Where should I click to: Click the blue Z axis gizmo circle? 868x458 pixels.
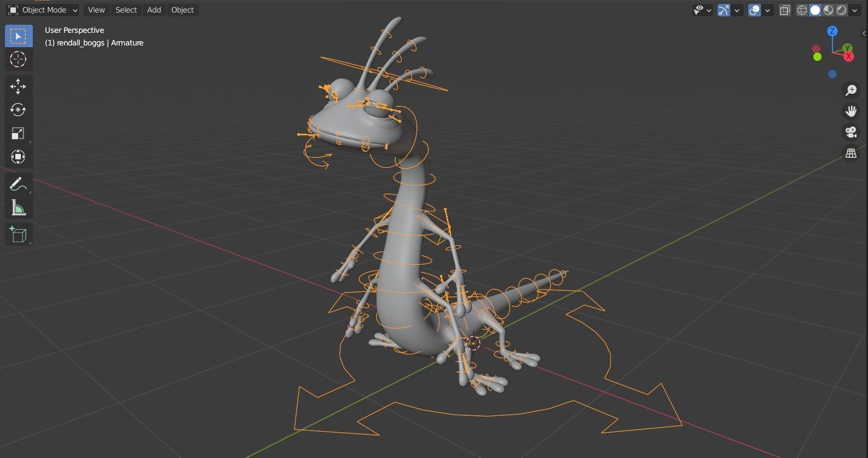click(x=832, y=31)
